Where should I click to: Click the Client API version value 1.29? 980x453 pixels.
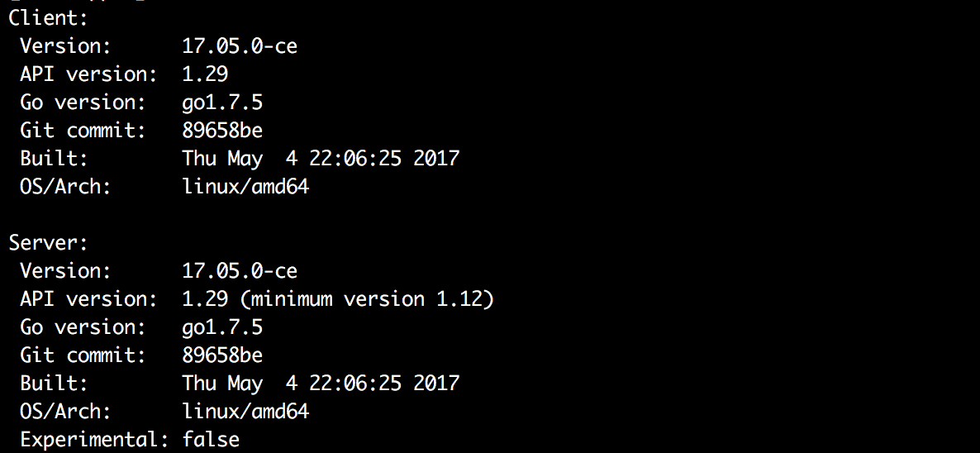[x=205, y=74]
